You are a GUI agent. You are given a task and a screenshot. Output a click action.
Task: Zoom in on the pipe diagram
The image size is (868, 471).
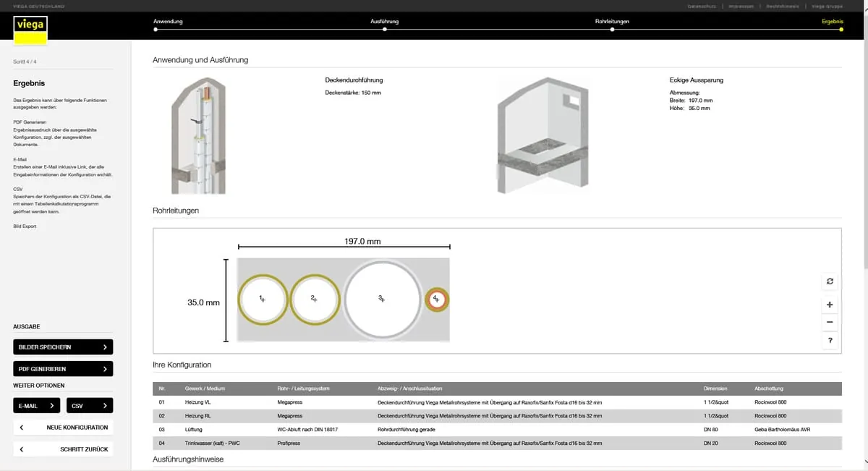point(829,305)
